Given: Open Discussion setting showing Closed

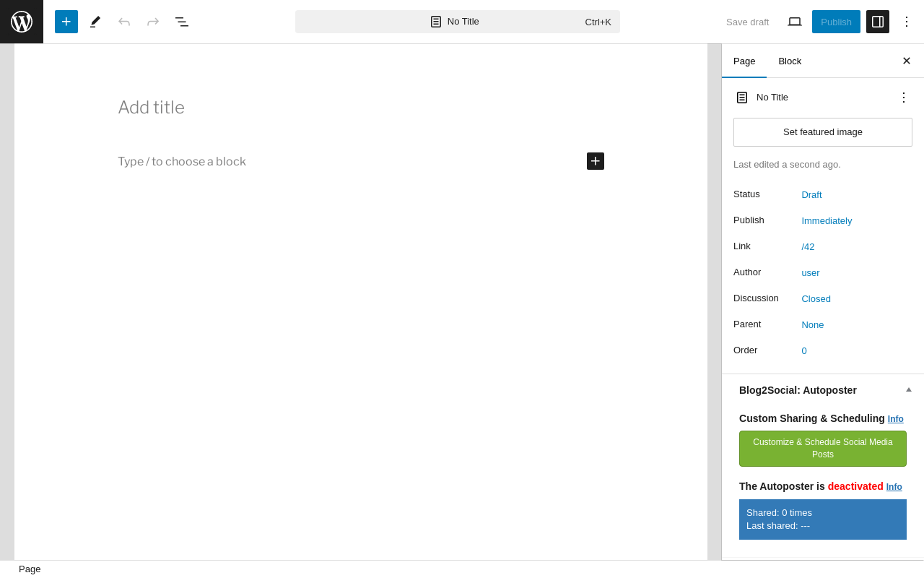Looking at the screenshot, I should (x=816, y=299).
